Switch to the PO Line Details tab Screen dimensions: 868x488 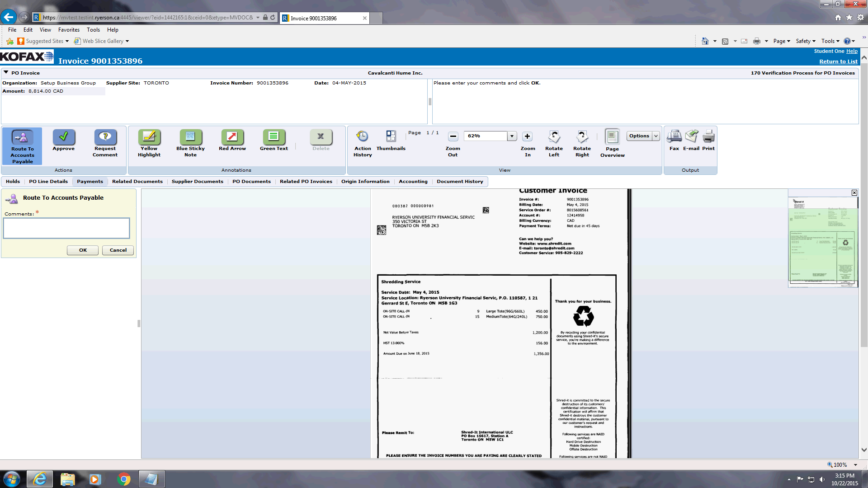click(x=48, y=181)
